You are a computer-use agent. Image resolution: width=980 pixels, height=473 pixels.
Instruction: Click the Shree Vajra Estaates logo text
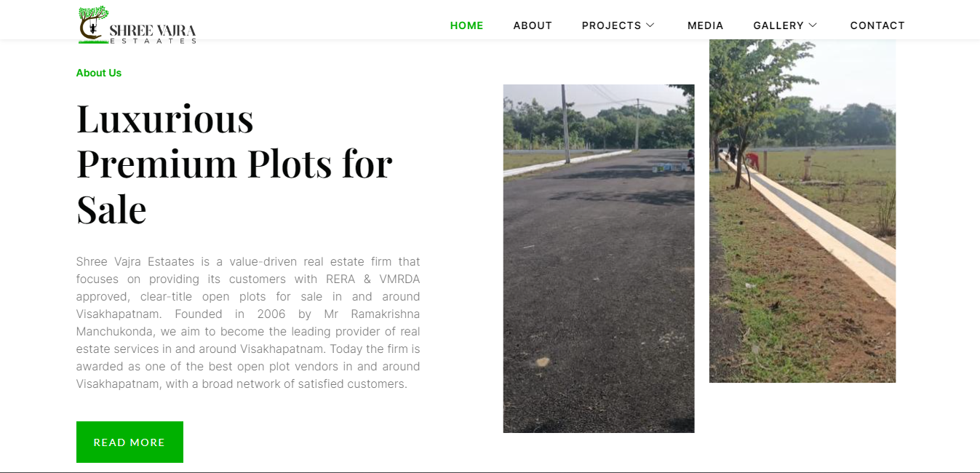pyautogui.click(x=153, y=33)
